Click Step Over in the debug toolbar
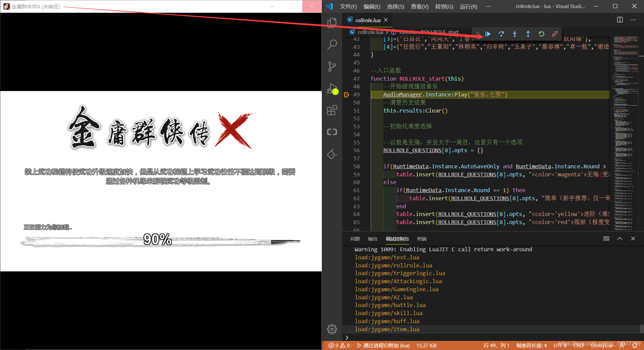Screen dimensions: 644x350 (x=501, y=34)
